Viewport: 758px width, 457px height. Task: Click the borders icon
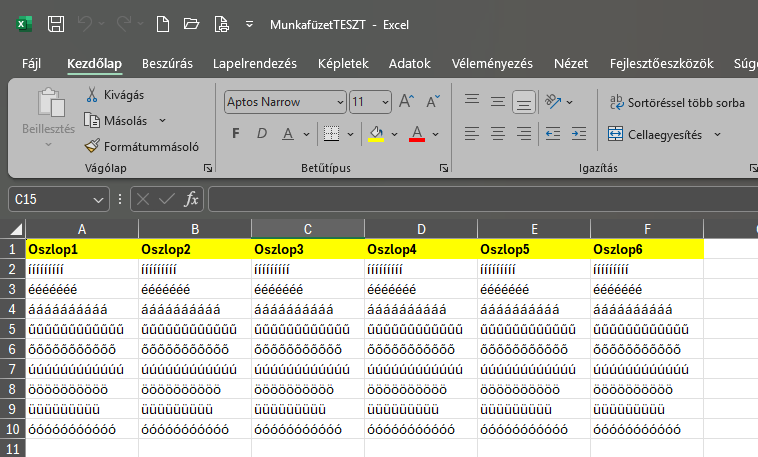pyautogui.click(x=331, y=133)
